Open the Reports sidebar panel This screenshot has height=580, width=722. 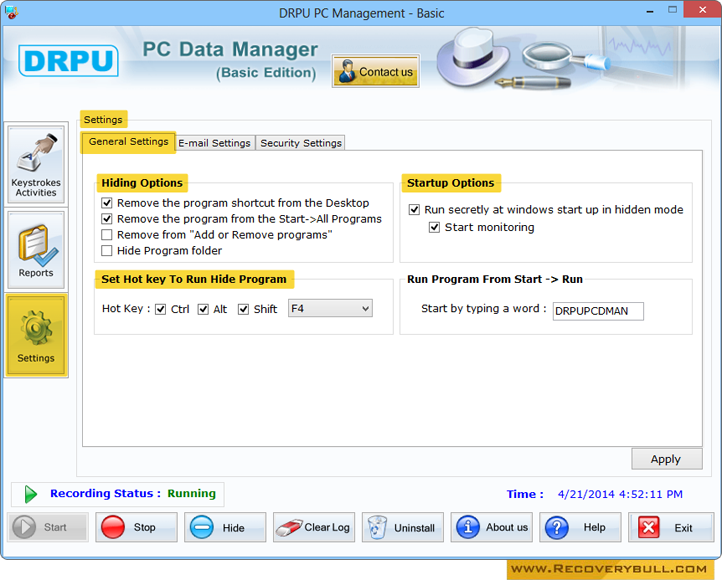(36, 250)
